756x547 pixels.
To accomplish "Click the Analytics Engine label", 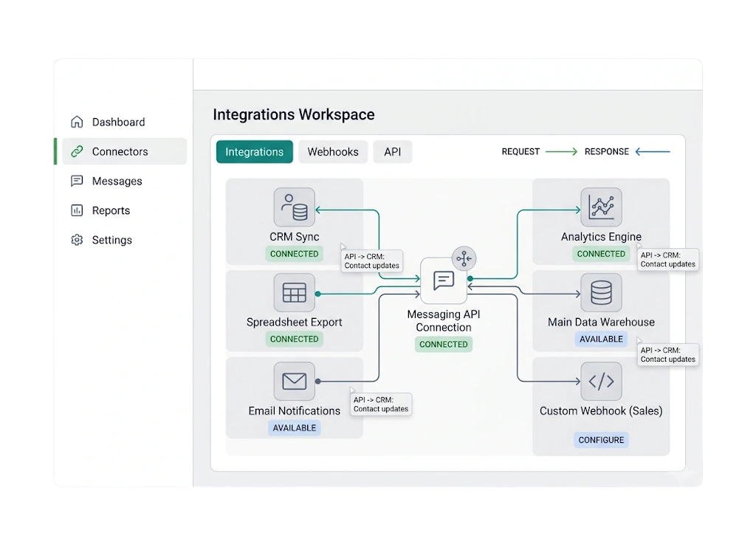I will click(x=601, y=237).
